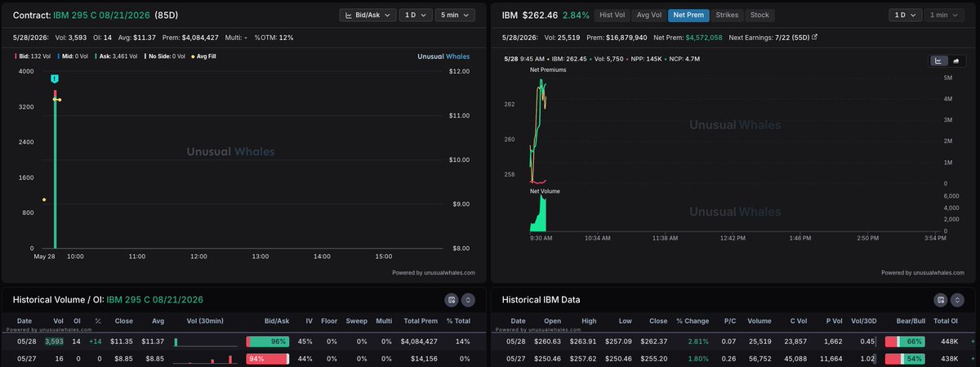Click the $14,156 total prem cell

coord(425,359)
